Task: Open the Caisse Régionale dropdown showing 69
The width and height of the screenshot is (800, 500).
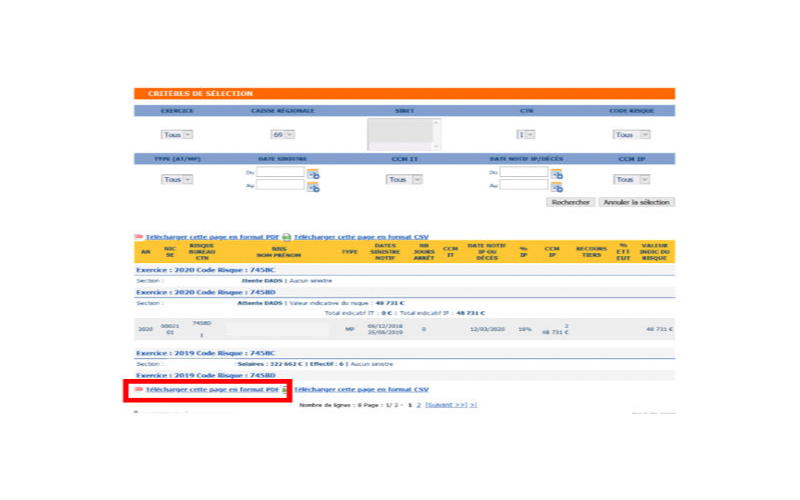Action: pos(283,135)
